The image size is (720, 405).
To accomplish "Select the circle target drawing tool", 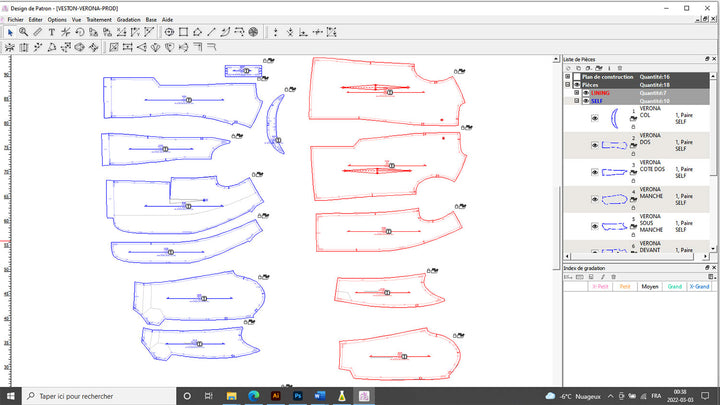I will click(x=169, y=32).
